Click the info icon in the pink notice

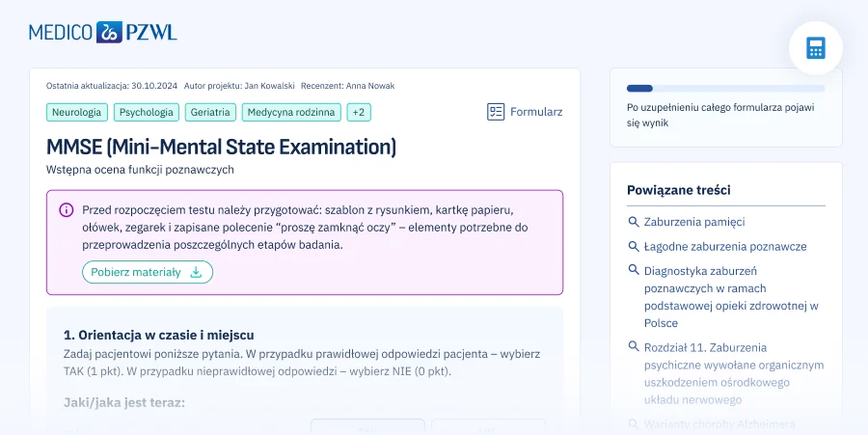coord(67,209)
